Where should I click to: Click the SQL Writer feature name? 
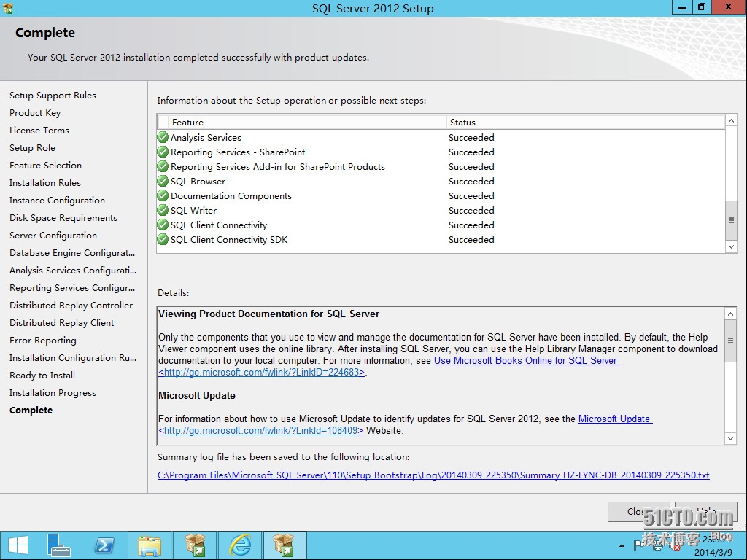(194, 211)
